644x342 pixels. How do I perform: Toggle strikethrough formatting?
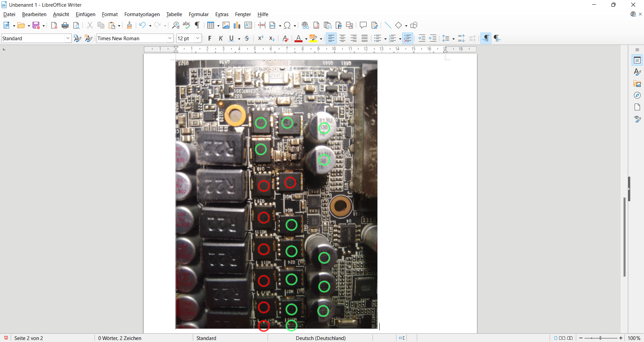pyautogui.click(x=247, y=38)
